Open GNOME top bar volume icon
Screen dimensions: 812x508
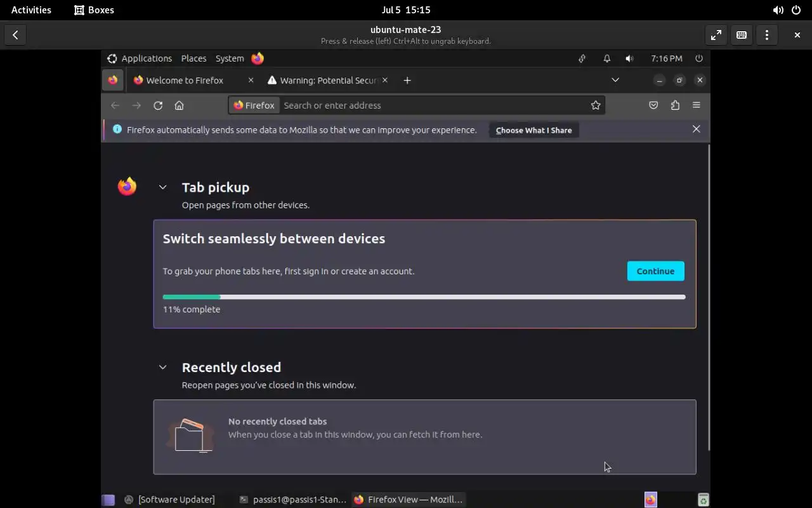(x=778, y=10)
